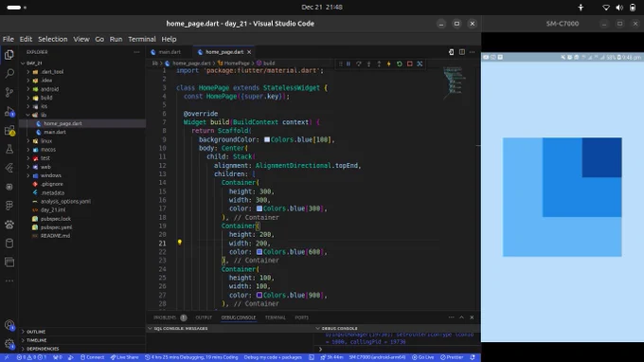644x362 pixels.
Task: Click the red Stop debugging button
Action: pos(409,63)
